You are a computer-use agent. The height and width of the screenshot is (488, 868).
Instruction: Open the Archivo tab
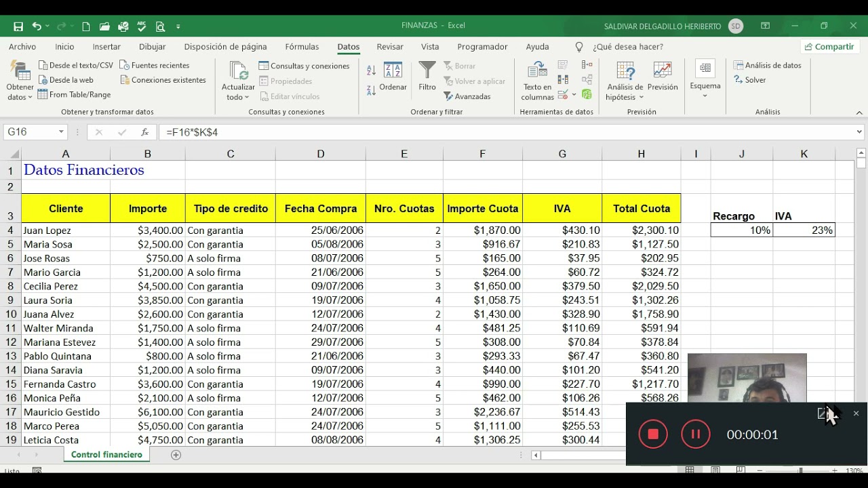click(22, 47)
